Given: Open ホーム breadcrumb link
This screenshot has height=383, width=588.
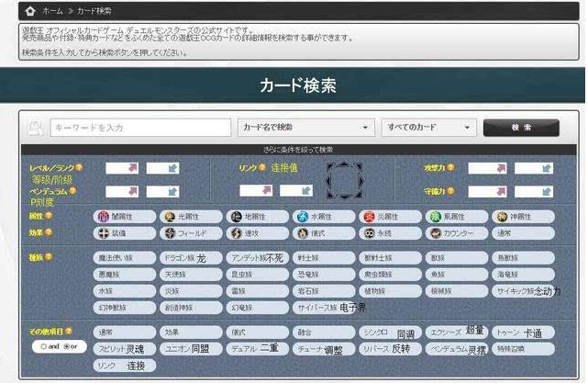Looking at the screenshot, I should (x=52, y=11).
